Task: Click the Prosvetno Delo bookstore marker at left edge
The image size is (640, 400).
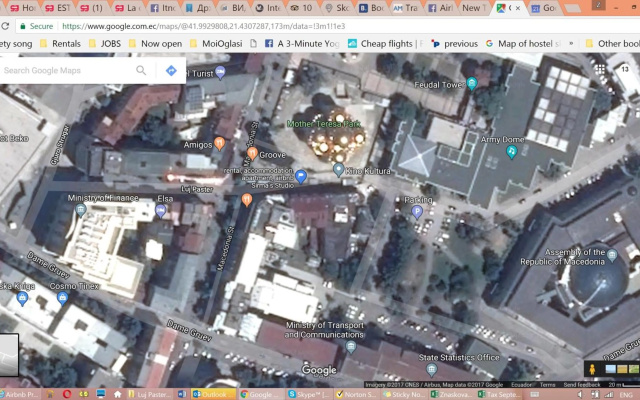Action: 22,298
